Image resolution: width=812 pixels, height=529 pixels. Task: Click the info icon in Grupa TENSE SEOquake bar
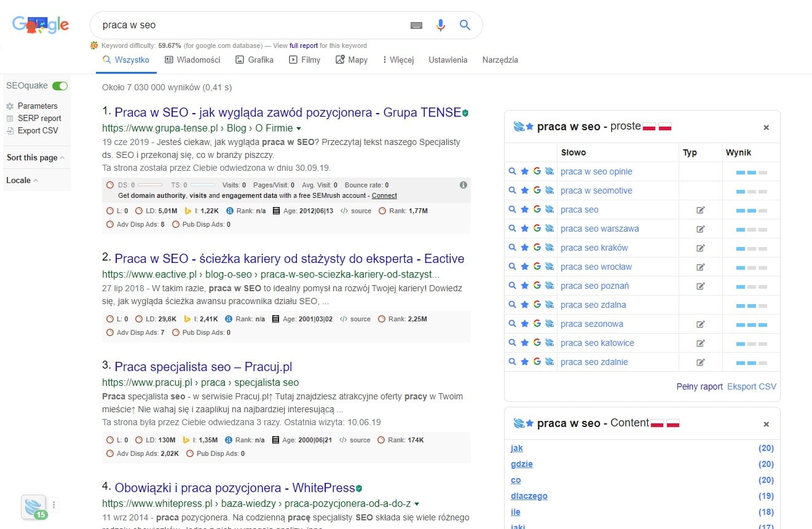click(x=463, y=185)
